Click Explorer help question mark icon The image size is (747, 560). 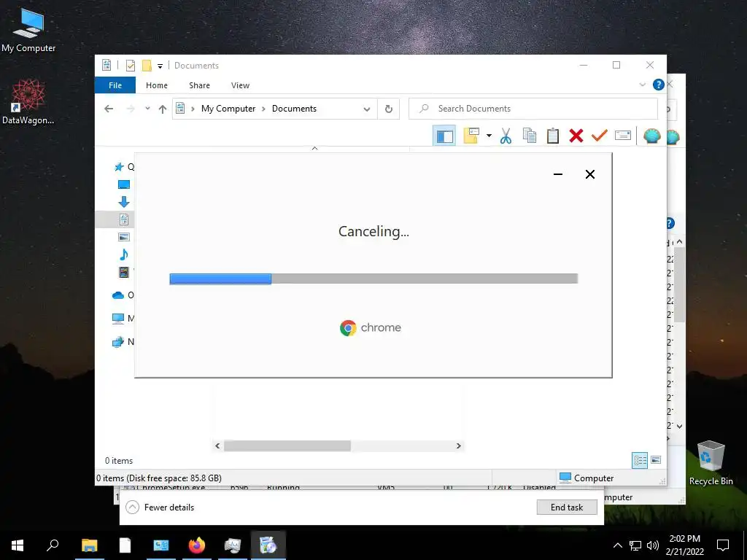659,85
